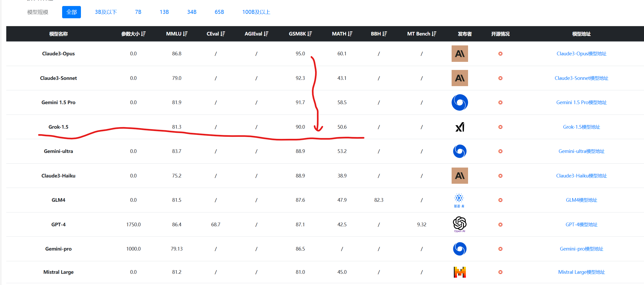644x285 pixels.
Task: Click the Google logo in Gemini-pro row
Action: [x=460, y=249]
